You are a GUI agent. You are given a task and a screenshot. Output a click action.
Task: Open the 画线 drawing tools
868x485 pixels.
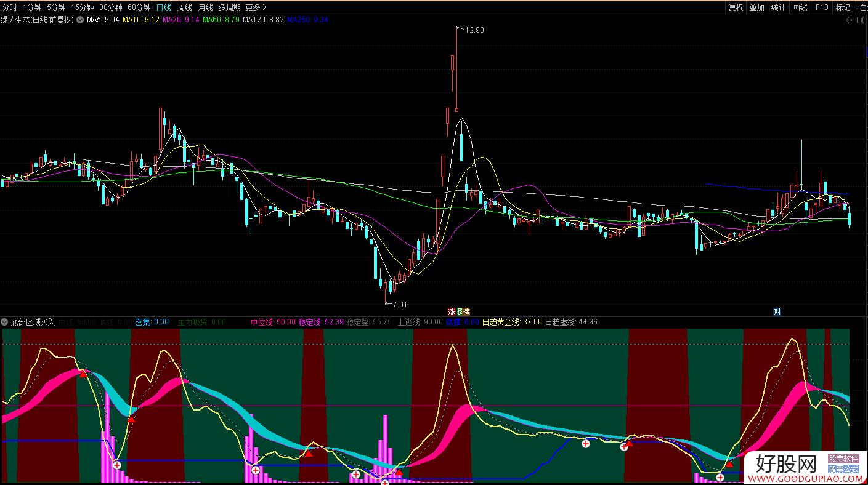point(800,7)
